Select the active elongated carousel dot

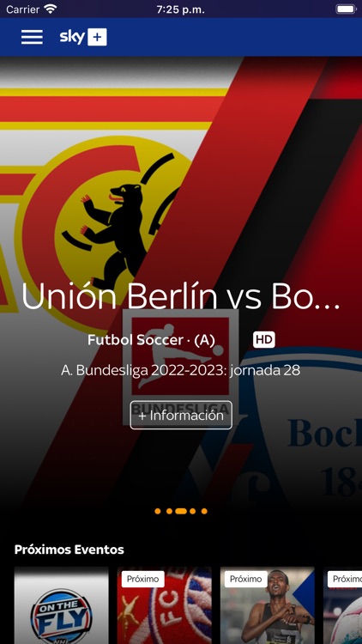click(181, 512)
